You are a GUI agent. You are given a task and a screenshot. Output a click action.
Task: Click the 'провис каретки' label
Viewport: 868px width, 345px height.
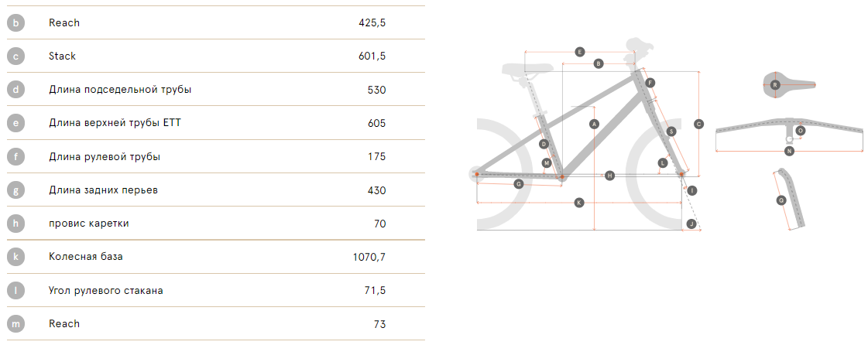point(89,224)
